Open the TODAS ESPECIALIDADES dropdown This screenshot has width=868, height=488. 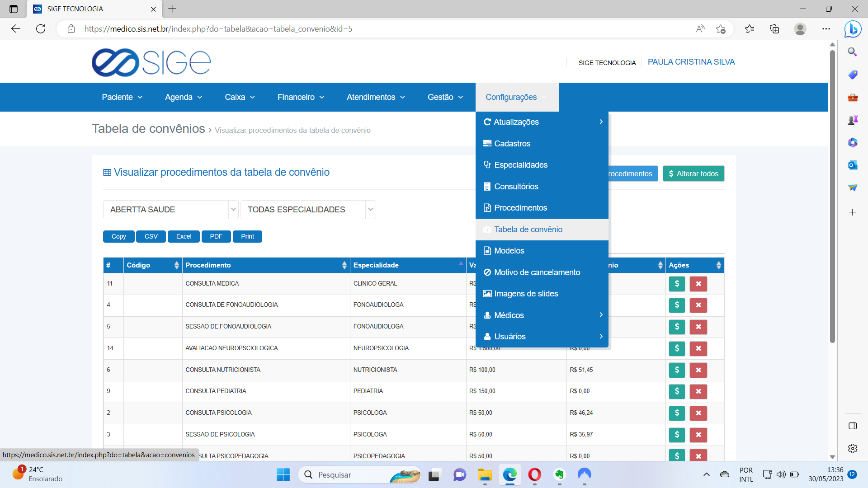308,210
